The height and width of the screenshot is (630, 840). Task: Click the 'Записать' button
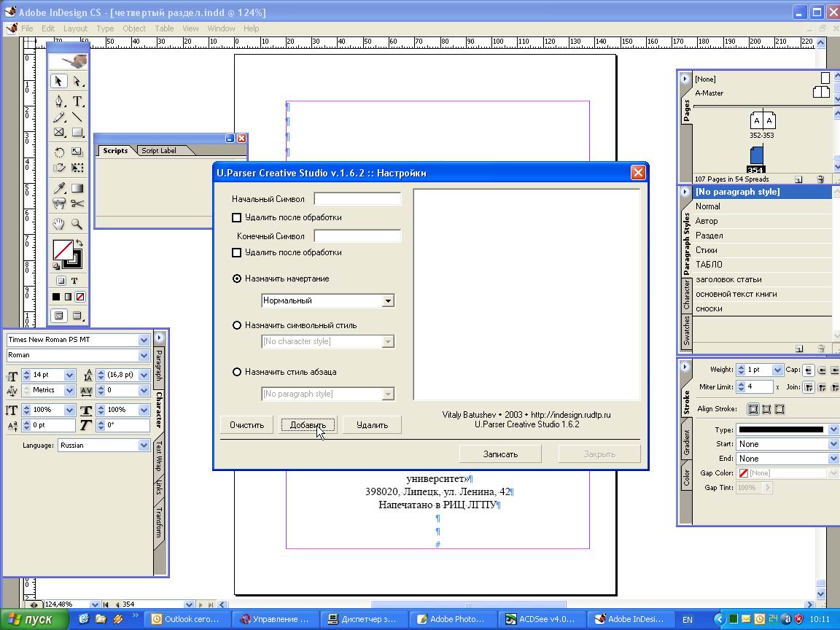click(500, 454)
